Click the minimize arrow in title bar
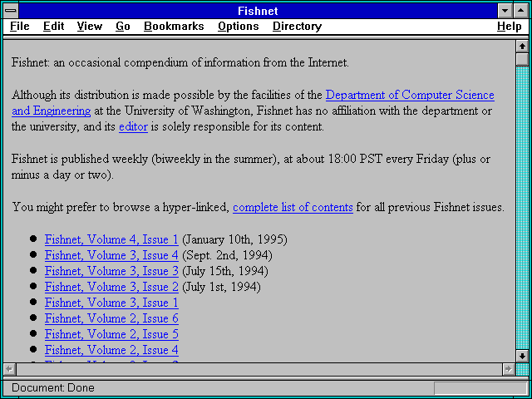The width and height of the screenshot is (532, 399). [505, 11]
